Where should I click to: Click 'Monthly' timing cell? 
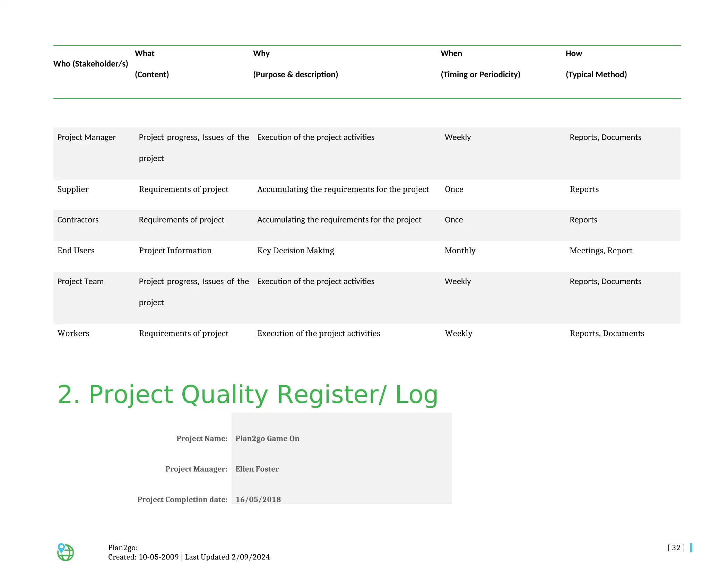point(460,250)
